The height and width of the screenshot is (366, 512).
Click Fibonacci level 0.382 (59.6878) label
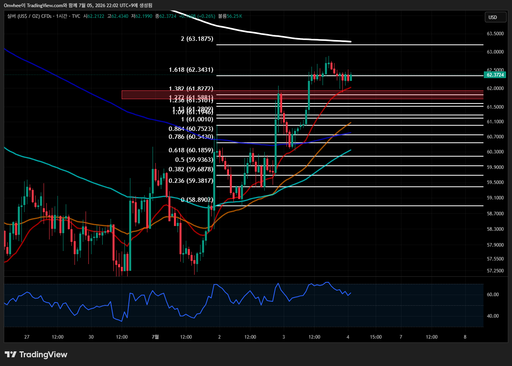(x=191, y=169)
